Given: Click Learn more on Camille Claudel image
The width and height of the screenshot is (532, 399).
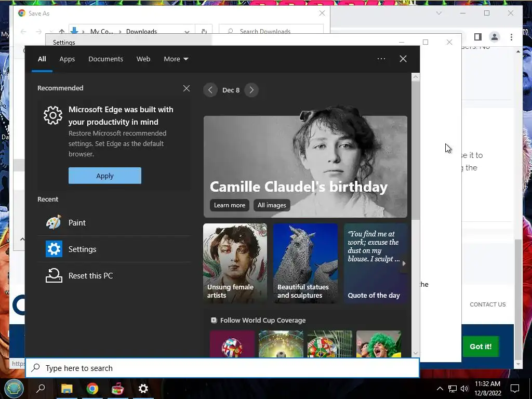Looking at the screenshot, I should (x=229, y=205).
